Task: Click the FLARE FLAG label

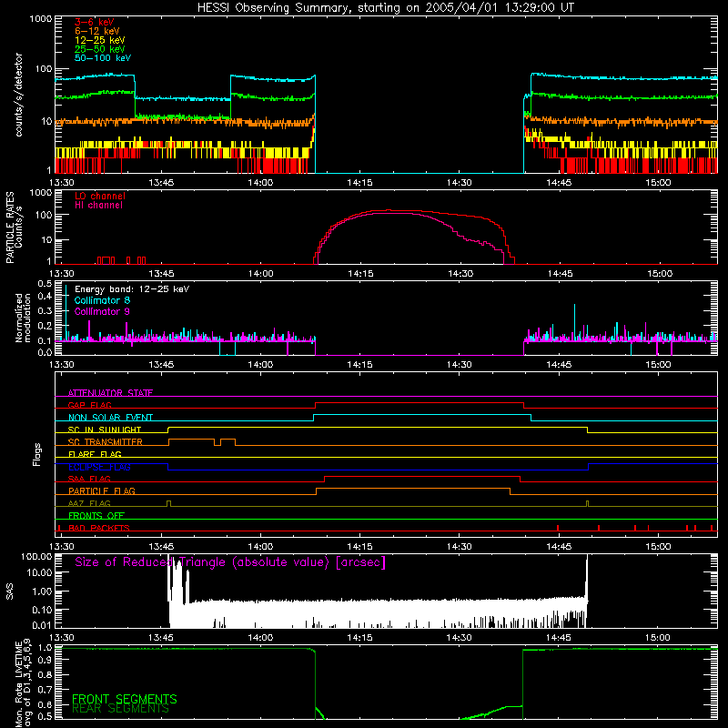Action: click(95, 454)
